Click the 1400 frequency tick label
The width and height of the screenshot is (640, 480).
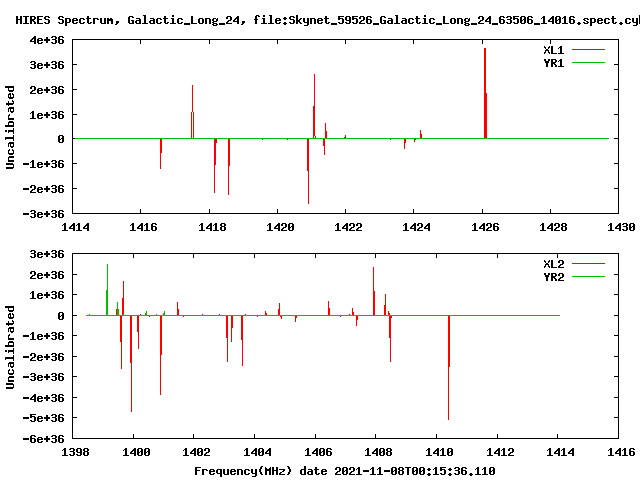(136, 452)
